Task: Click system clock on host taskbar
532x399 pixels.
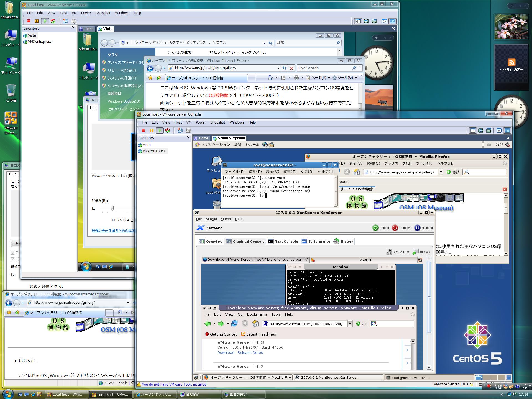Action: (x=523, y=395)
